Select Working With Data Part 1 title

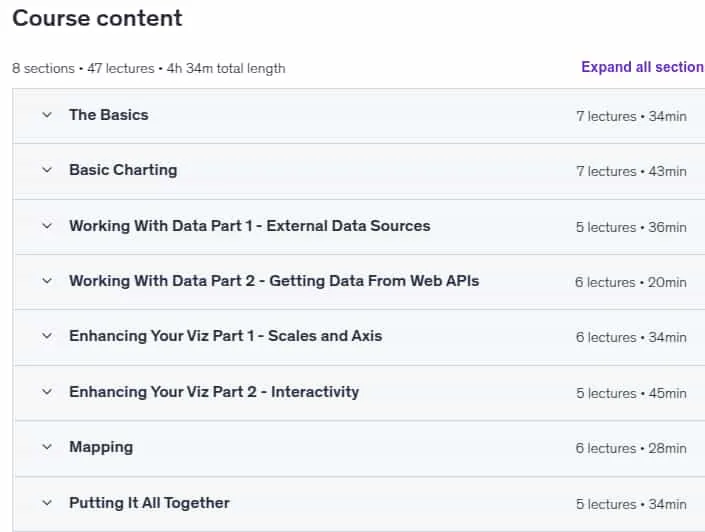pos(250,226)
